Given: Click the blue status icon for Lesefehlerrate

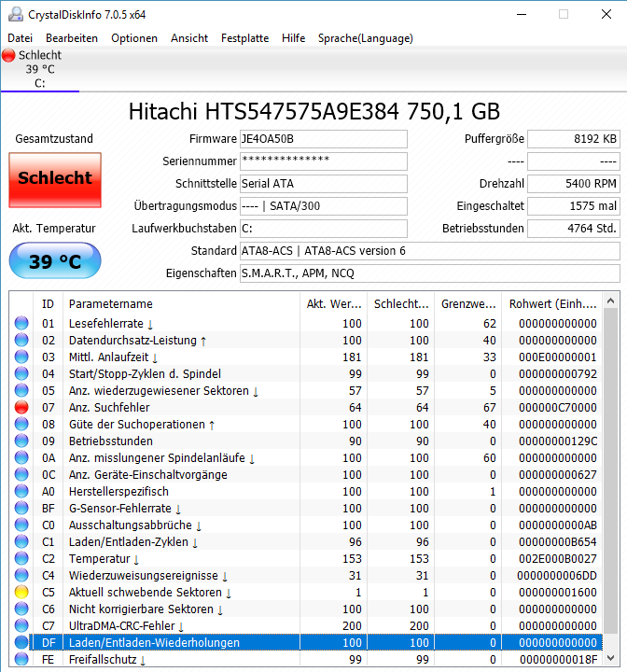Looking at the screenshot, I should (21, 323).
